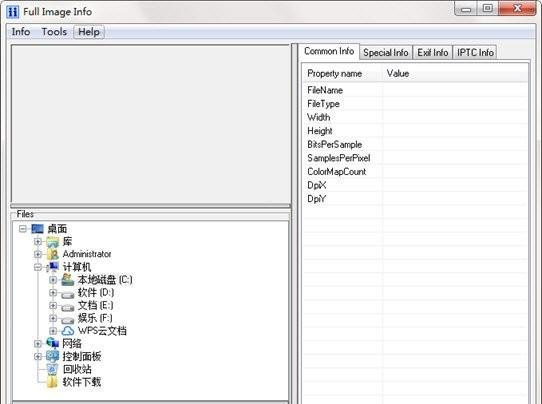Expand the 文档 (E:) drive node
The height and width of the screenshot is (404, 542).
point(53,306)
